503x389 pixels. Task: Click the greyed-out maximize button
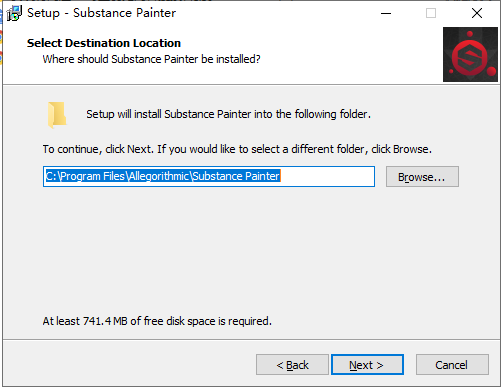tap(431, 13)
